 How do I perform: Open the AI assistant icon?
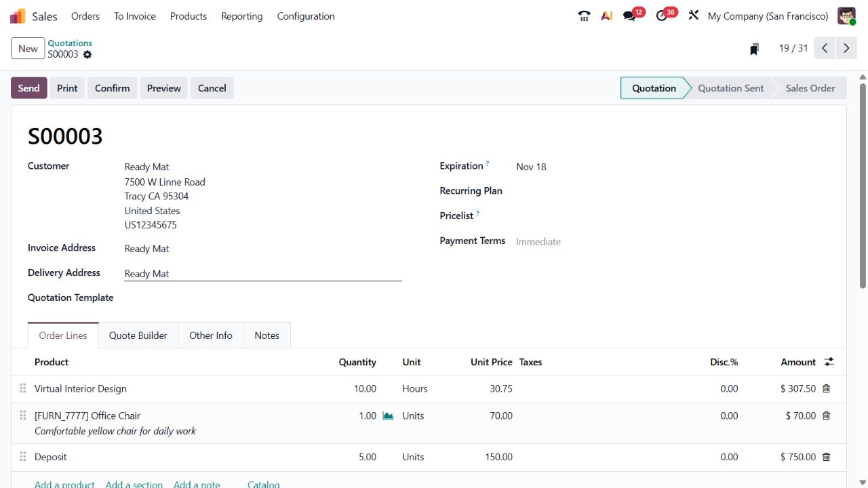(607, 16)
